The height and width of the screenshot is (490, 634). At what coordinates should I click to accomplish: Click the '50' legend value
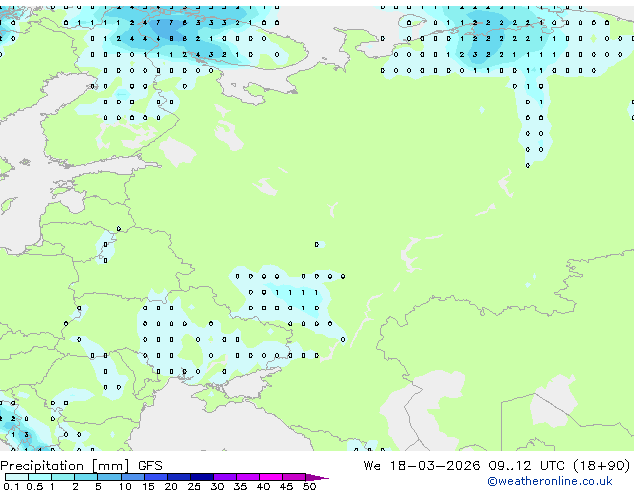tap(310, 486)
